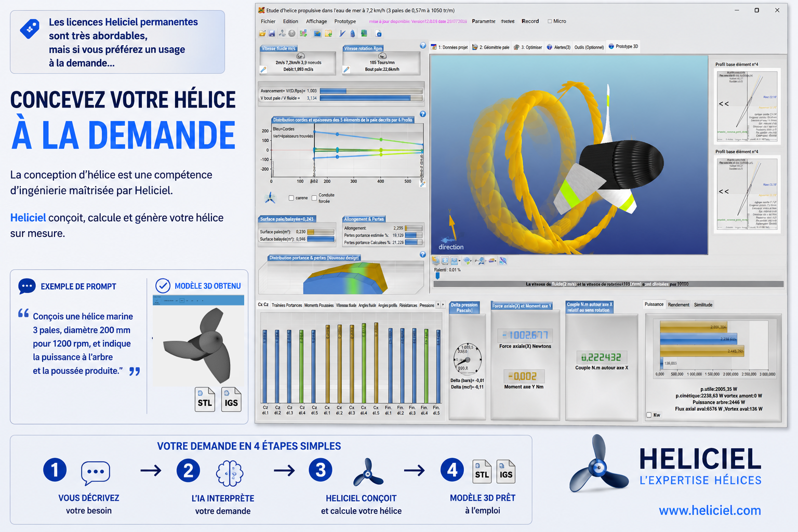Viewport: 798px width, 532px height.
Task: Click the IGS file icon under Modèle 3D obtenu
Action: click(231, 400)
